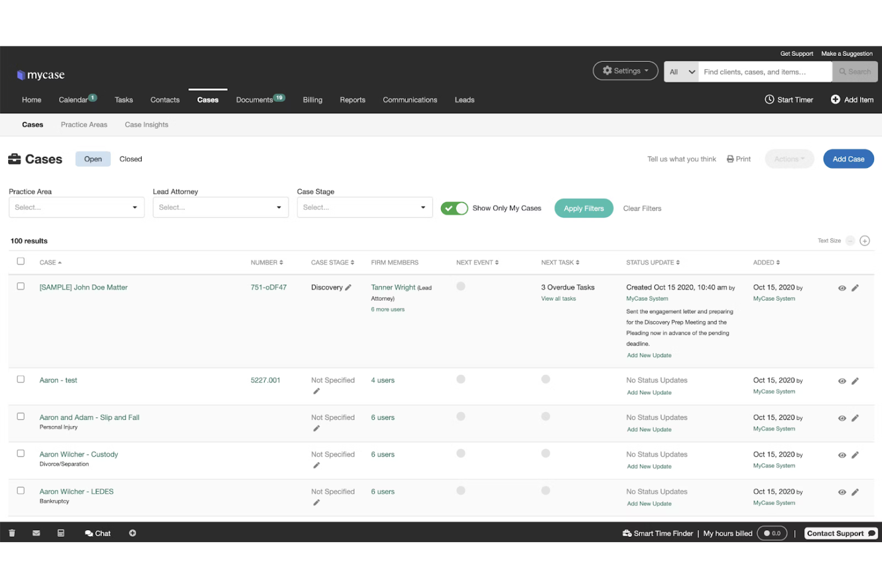
Task: Open the trash/delete icon in bottom toolbar
Action: [x=12, y=533]
